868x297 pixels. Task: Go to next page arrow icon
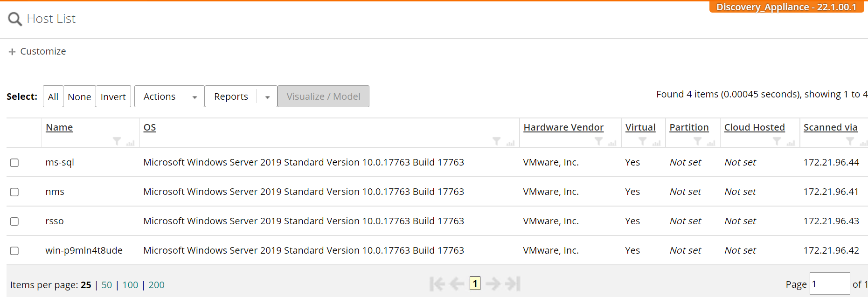[493, 283]
